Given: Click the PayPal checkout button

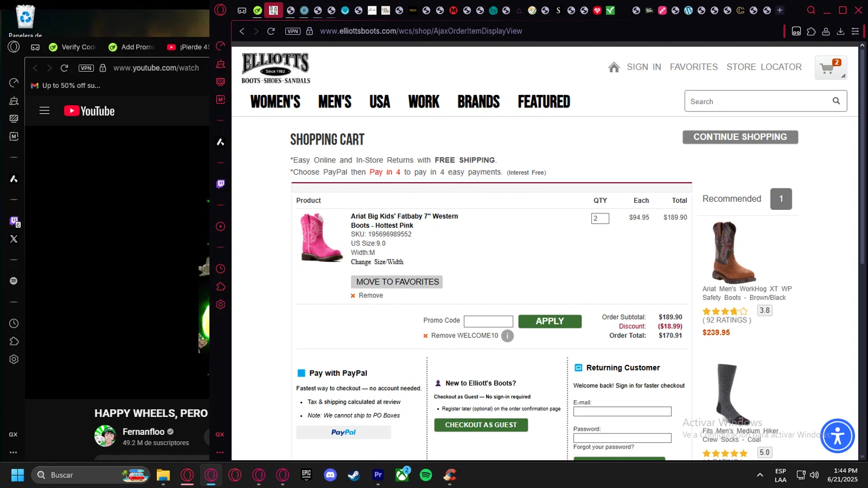Looking at the screenshot, I should click(x=344, y=432).
